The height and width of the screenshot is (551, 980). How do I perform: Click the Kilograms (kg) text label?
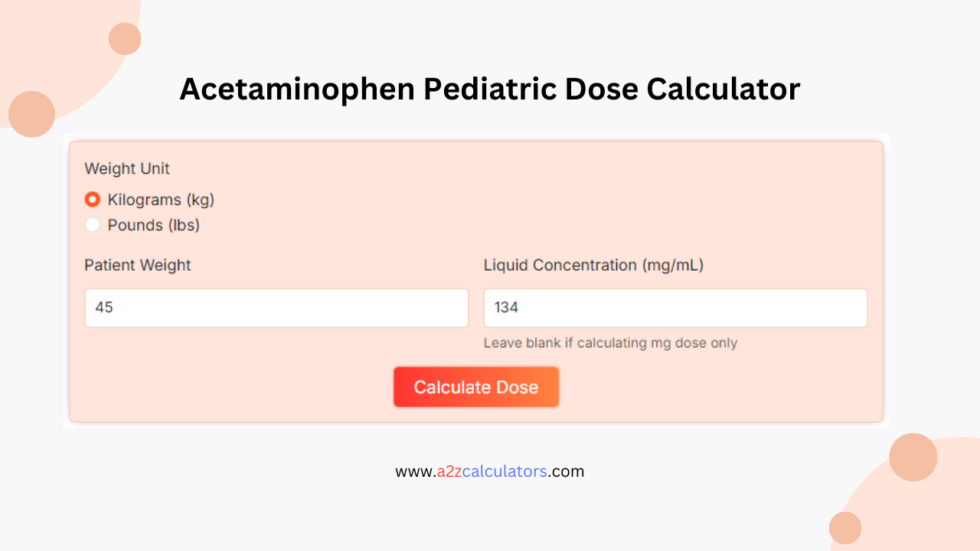(x=161, y=200)
